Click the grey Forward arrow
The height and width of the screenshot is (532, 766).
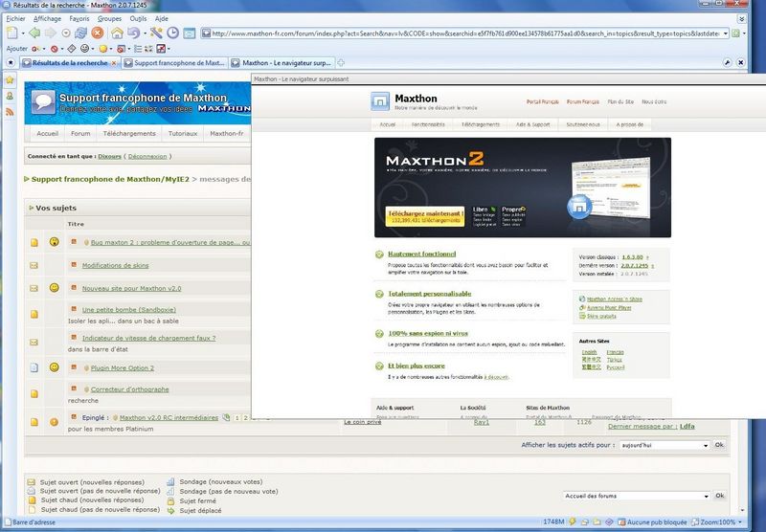click(51, 33)
